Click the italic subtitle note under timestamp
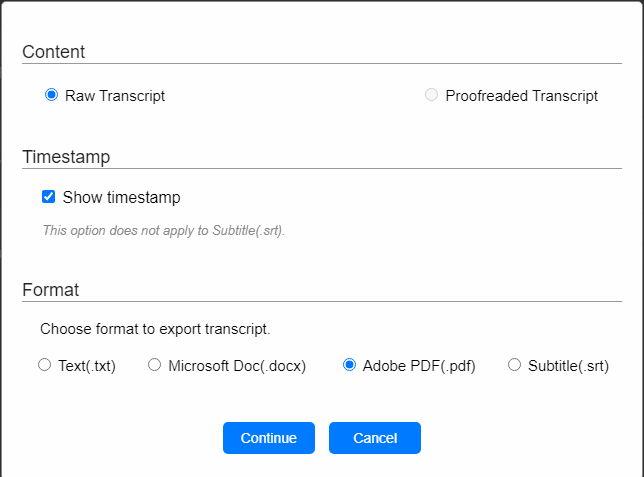The width and height of the screenshot is (644, 477). click(164, 230)
